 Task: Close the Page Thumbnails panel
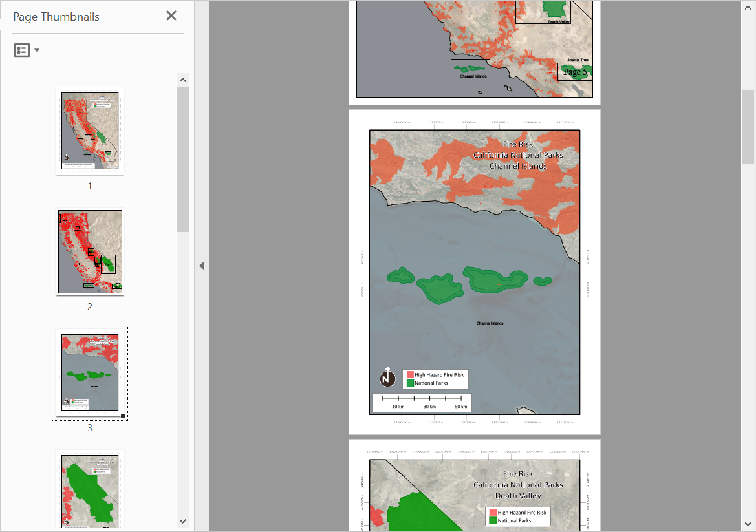(x=171, y=16)
